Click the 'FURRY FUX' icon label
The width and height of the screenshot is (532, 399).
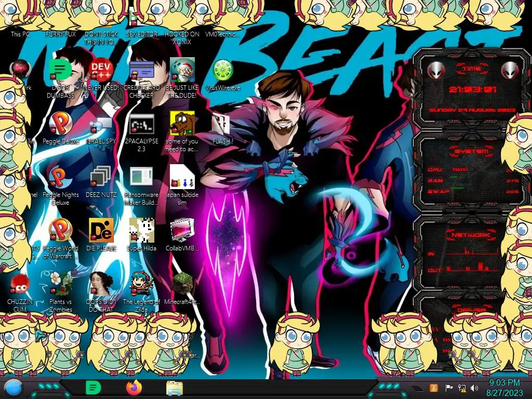tap(61, 34)
